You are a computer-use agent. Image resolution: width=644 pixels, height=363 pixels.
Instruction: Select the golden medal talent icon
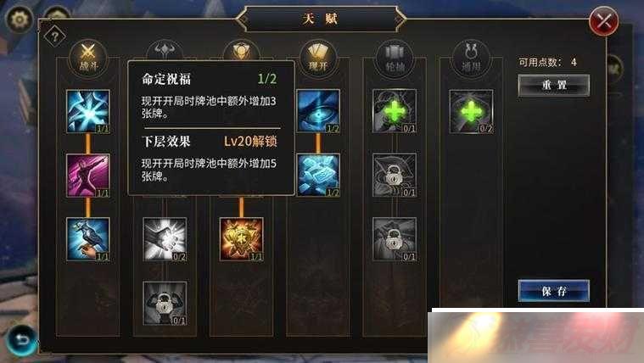241,239
